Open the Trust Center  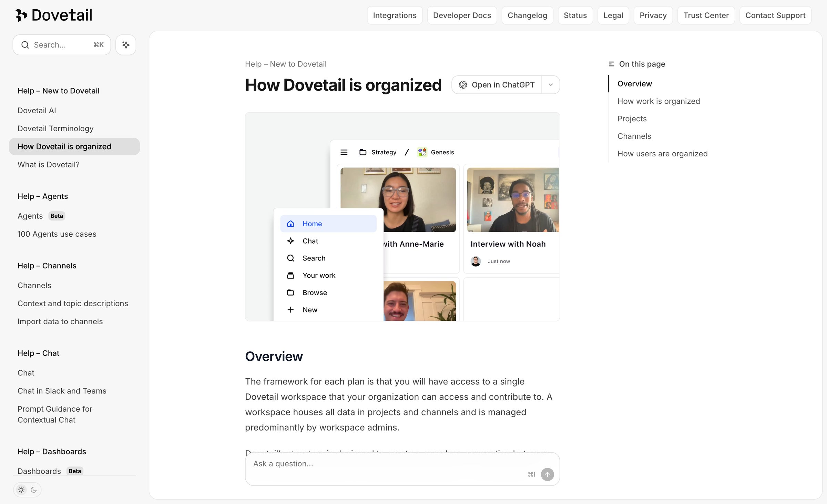coord(706,16)
